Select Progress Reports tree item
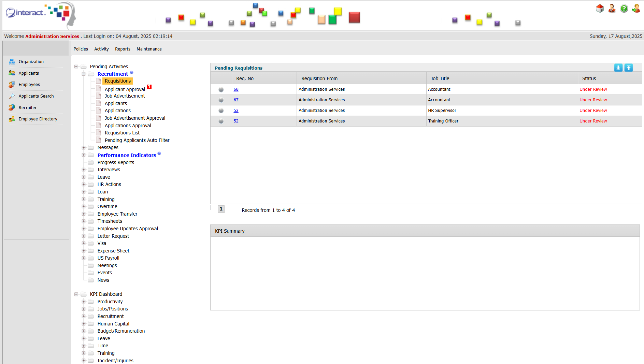 pos(116,162)
